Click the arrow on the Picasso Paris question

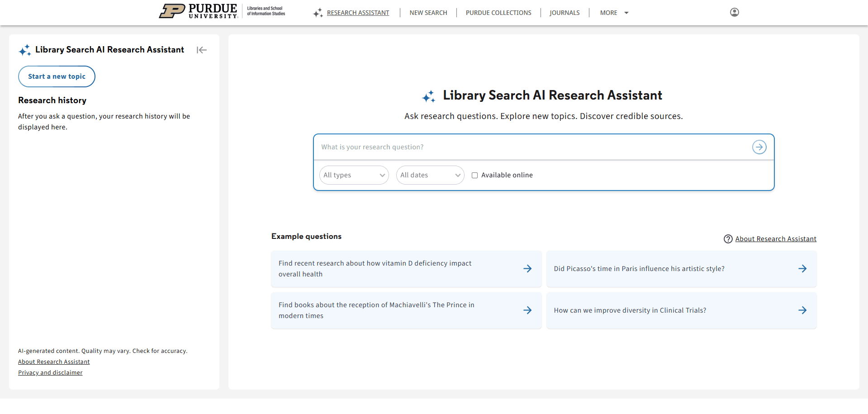click(x=802, y=269)
